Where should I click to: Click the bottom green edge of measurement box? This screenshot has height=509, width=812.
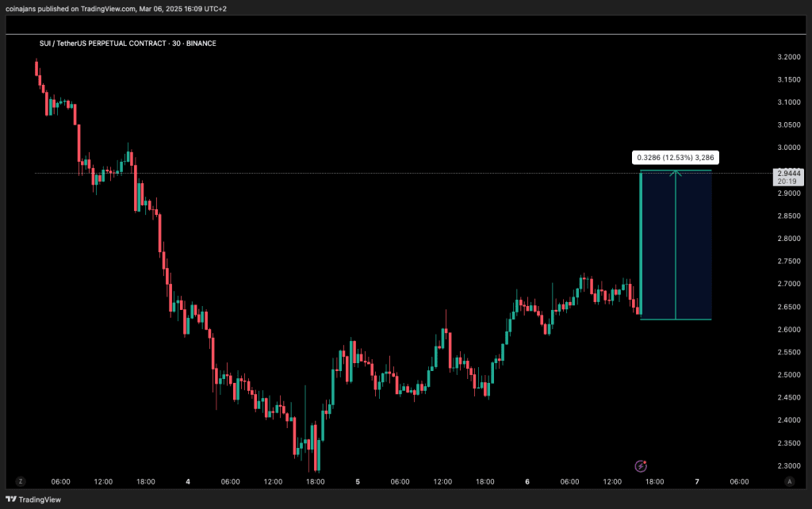point(676,320)
